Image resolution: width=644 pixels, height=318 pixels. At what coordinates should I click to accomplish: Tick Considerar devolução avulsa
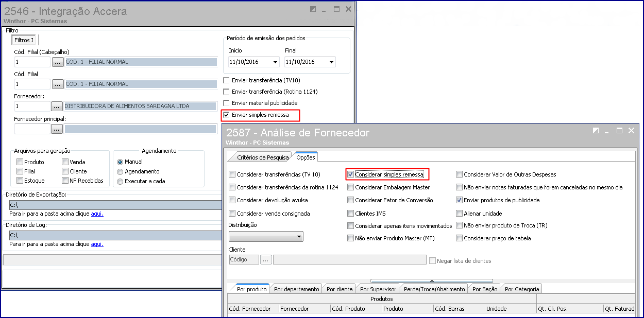click(232, 200)
